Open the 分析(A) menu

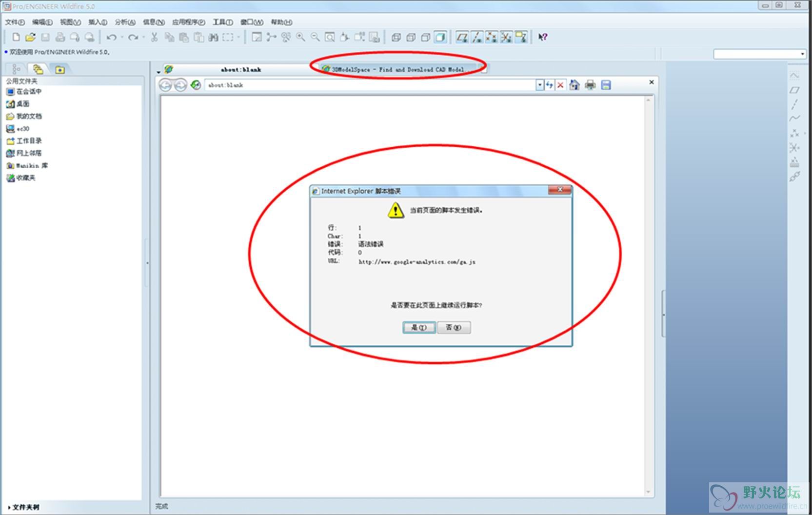(125, 22)
